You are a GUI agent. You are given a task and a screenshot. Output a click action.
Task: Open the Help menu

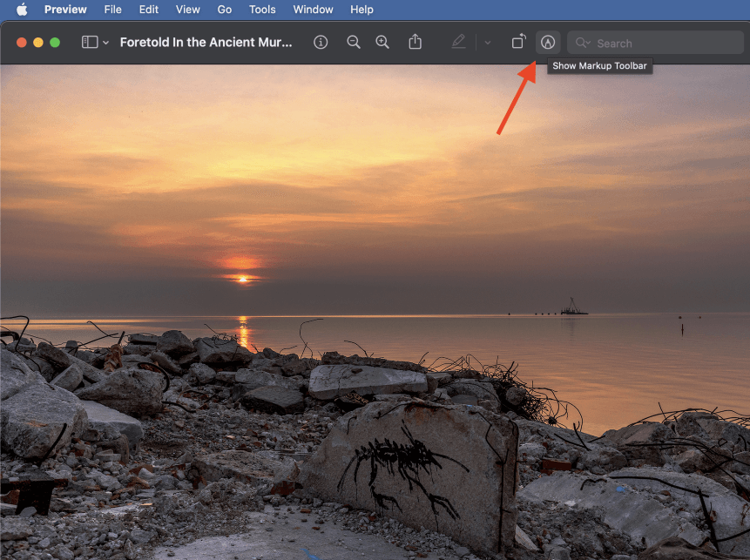(x=361, y=9)
